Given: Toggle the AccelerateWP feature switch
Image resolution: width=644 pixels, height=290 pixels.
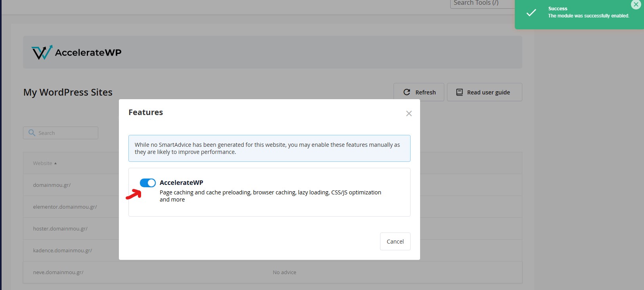Looking at the screenshot, I should [x=148, y=182].
